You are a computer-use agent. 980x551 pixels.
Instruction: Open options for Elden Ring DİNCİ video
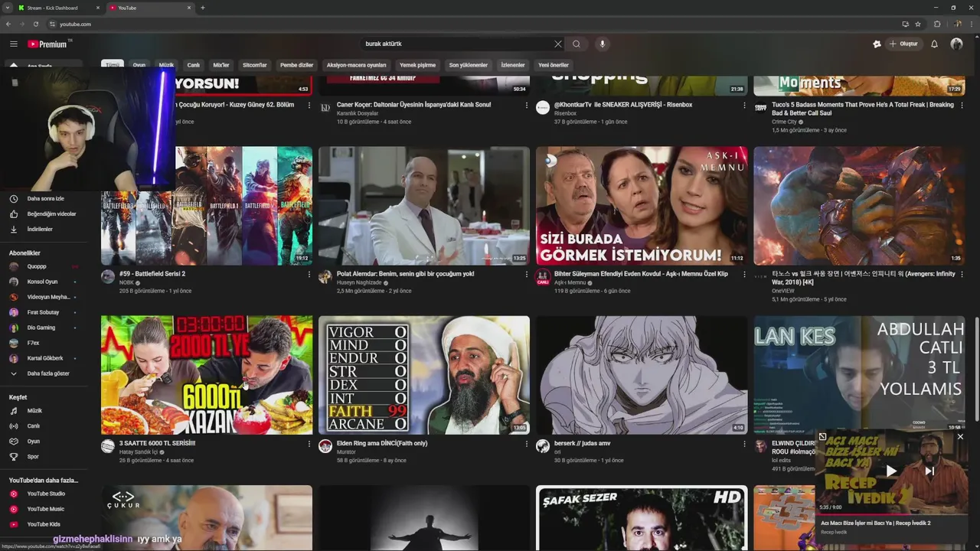point(527,443)
